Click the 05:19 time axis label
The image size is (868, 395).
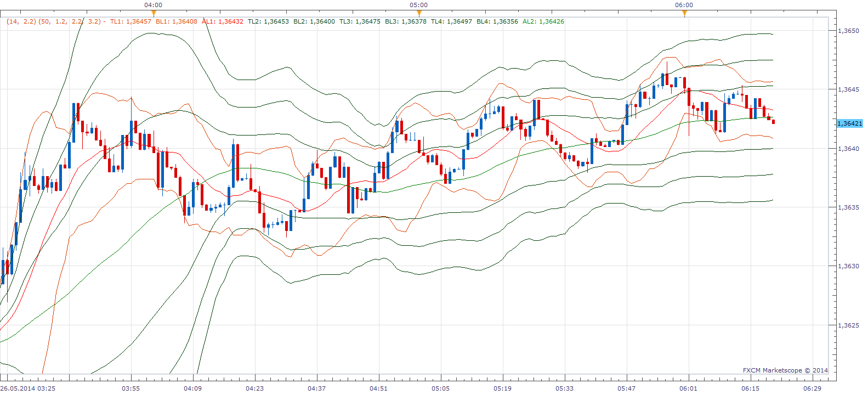[x=503, y=388]
